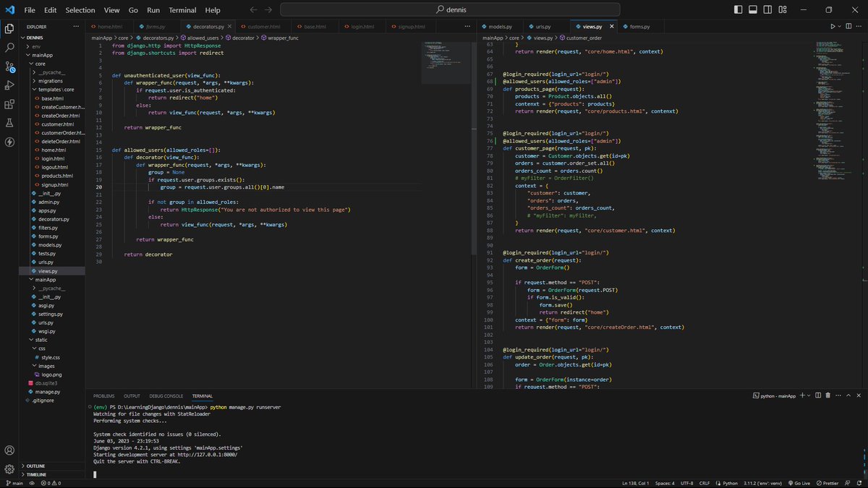Click the main branch in status bar
The height and width of the screenshot is (488, 868).
(x=14, y=483)
